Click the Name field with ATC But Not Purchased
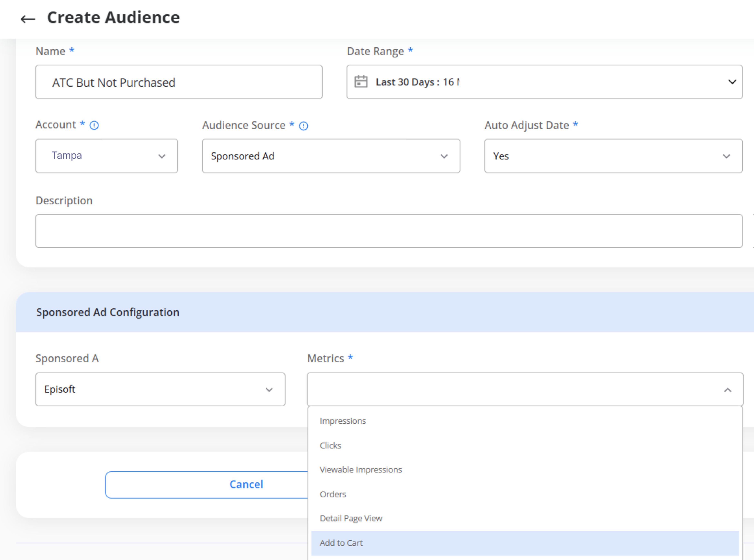 [x=179, y=82]
